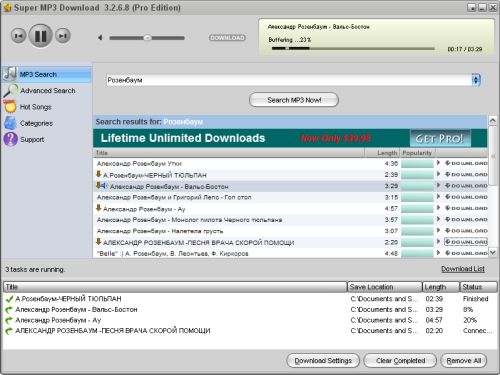Viewport: 500px width, 375px height.
Task: Adjust the volume slider knob
Action: [x=147, y=38]
